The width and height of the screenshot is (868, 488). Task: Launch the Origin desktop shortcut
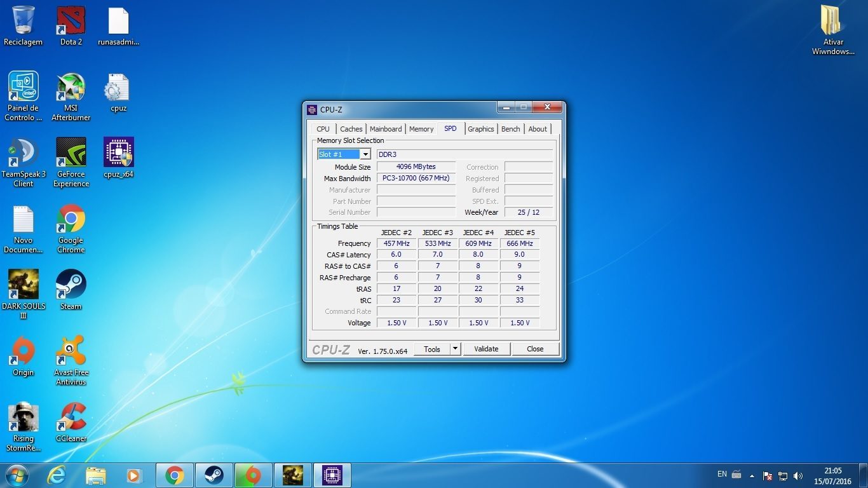[x=24, y=356]
